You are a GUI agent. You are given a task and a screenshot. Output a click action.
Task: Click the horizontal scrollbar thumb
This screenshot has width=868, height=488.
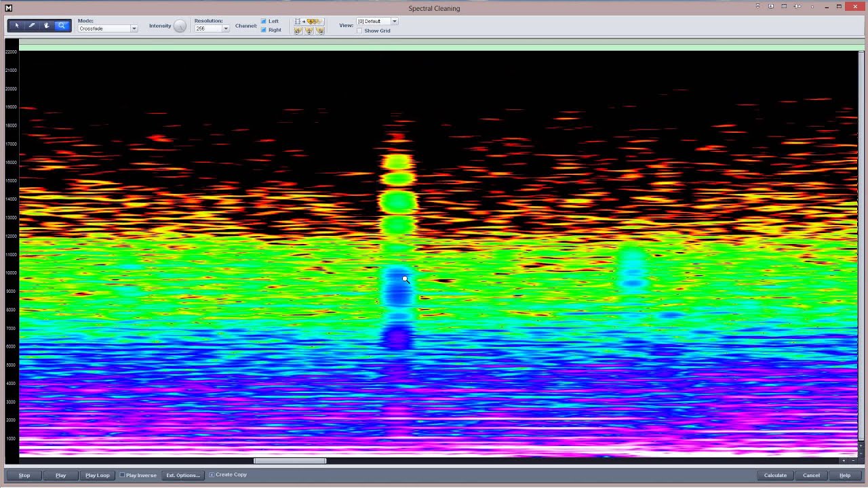(290, 461)
